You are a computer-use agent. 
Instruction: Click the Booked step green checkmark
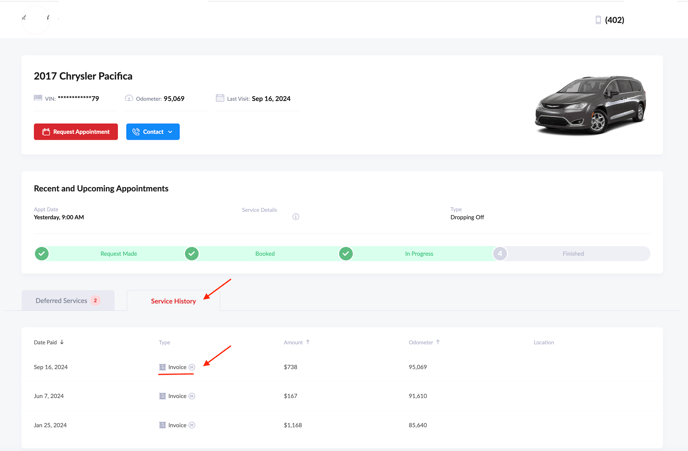[191, 254]
